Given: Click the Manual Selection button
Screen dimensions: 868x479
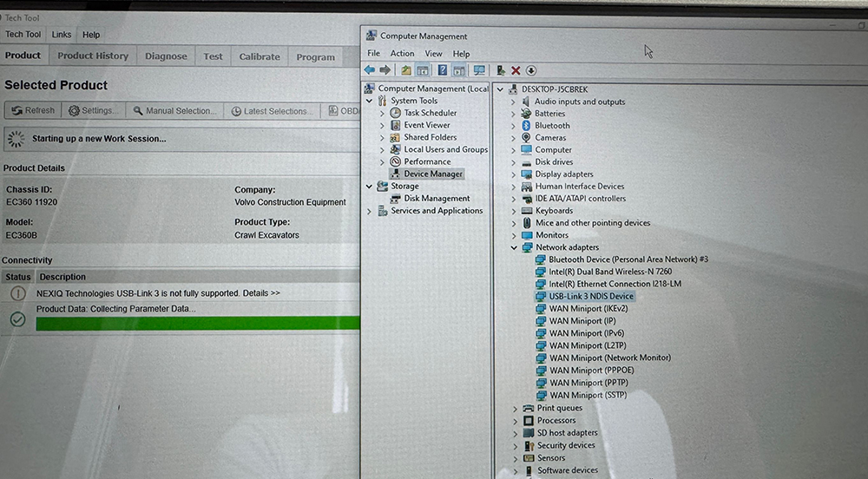Looking at the screenshot, I should point(175,110).
